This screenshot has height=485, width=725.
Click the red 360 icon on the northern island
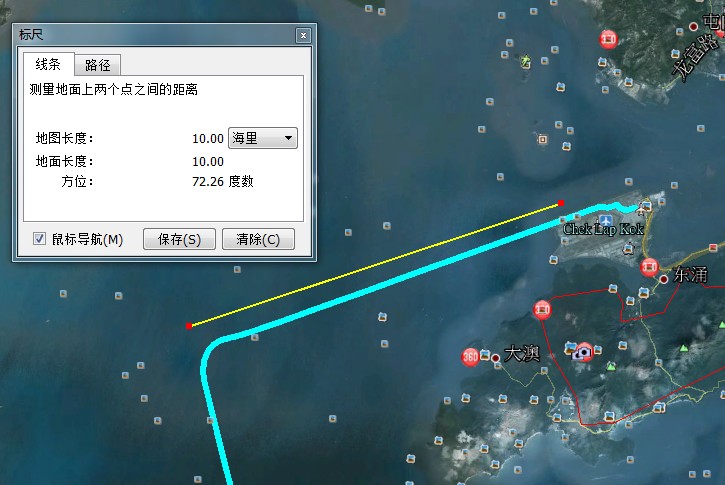pos(608,39)
